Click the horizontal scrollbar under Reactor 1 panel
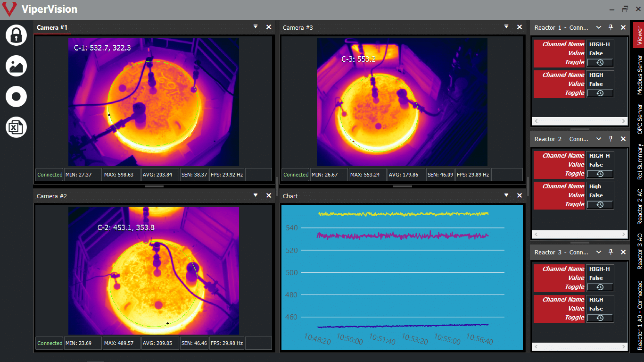 point(579,121)
